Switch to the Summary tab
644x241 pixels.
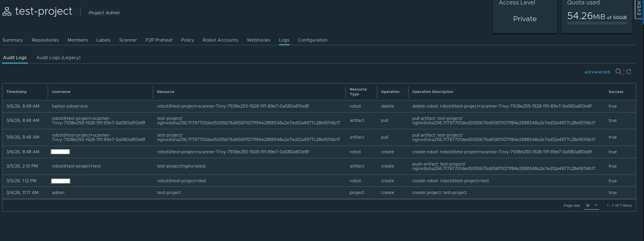point(13,40)
